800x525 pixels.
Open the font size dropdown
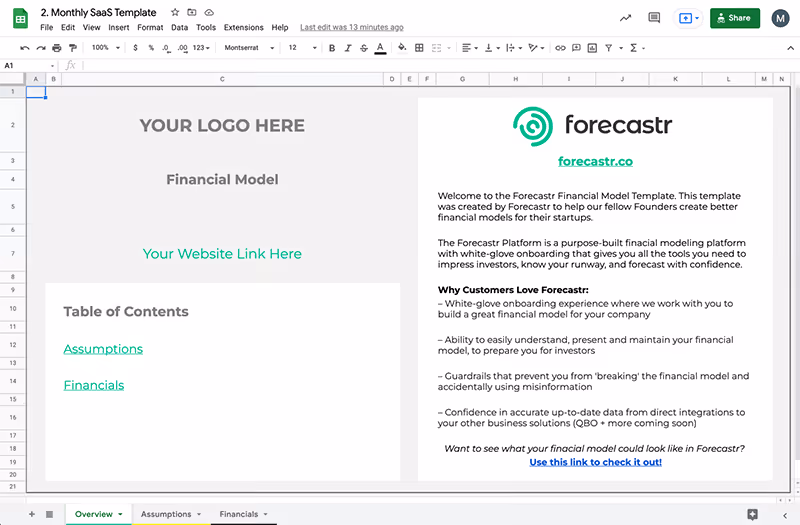click(x=303, y=47)
